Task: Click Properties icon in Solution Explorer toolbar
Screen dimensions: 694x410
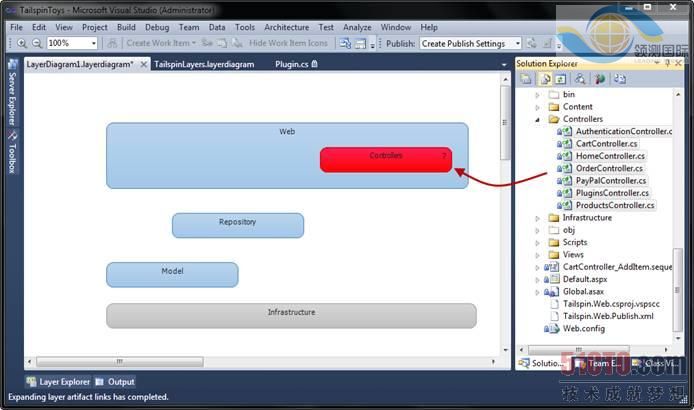Action: click(526, 79)
